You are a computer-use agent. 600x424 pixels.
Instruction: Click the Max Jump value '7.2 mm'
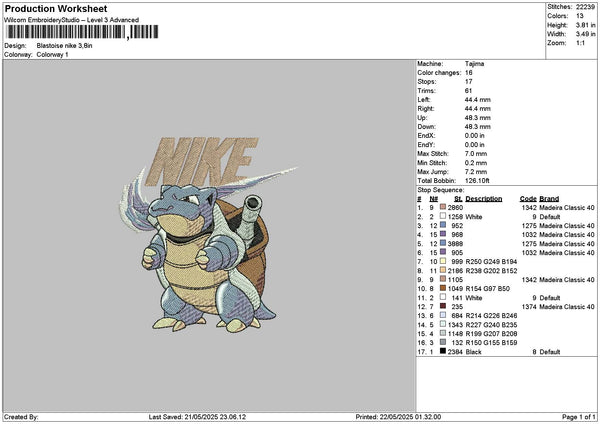click(476, 172)
